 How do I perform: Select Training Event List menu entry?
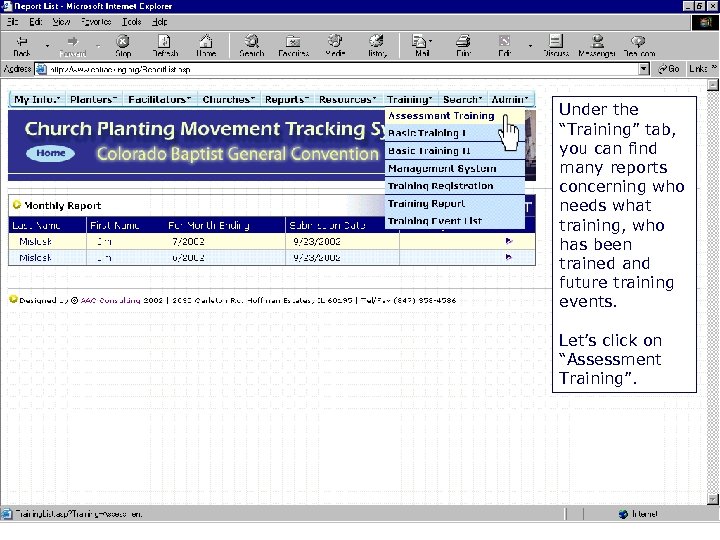tap(455, 221)
